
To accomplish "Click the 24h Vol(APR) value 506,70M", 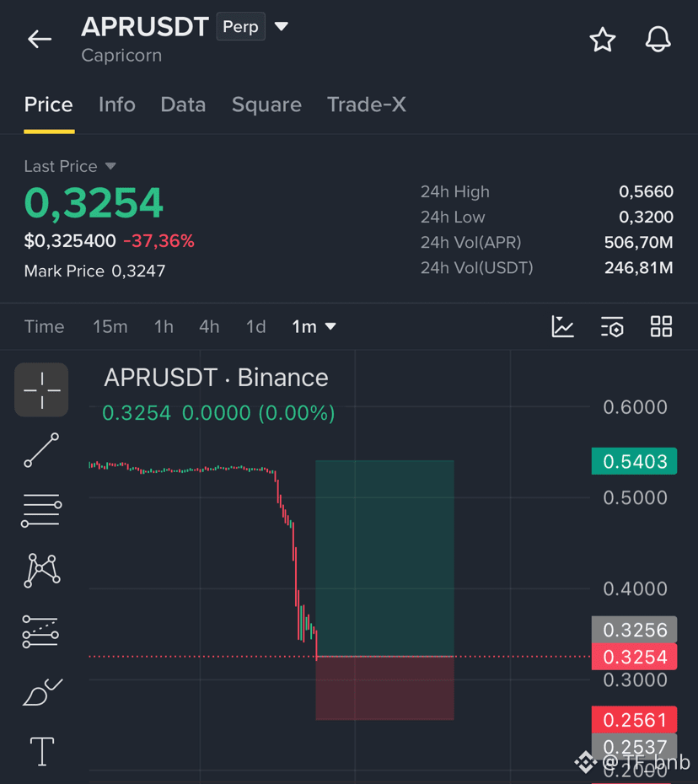I will click(x=638, y=243).
